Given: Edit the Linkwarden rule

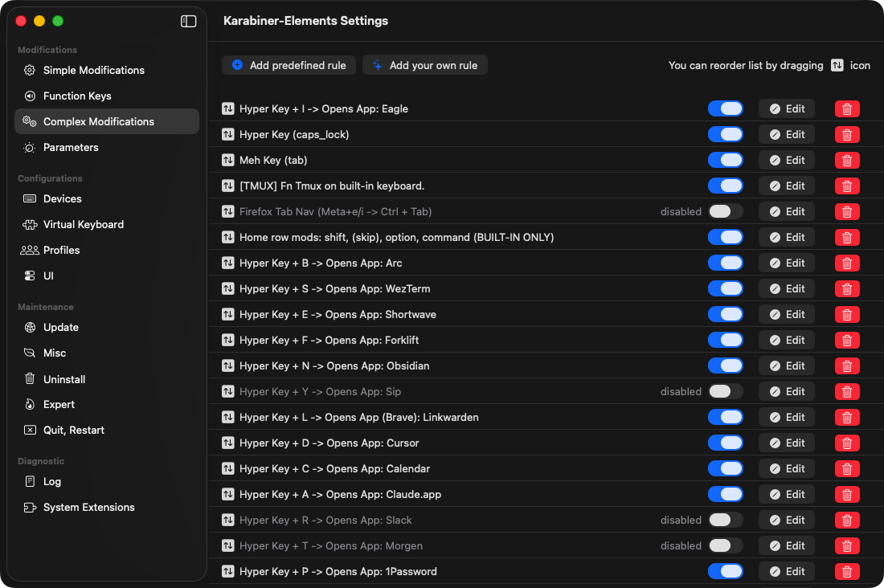Looking at the screenshot, I should 787,417.
